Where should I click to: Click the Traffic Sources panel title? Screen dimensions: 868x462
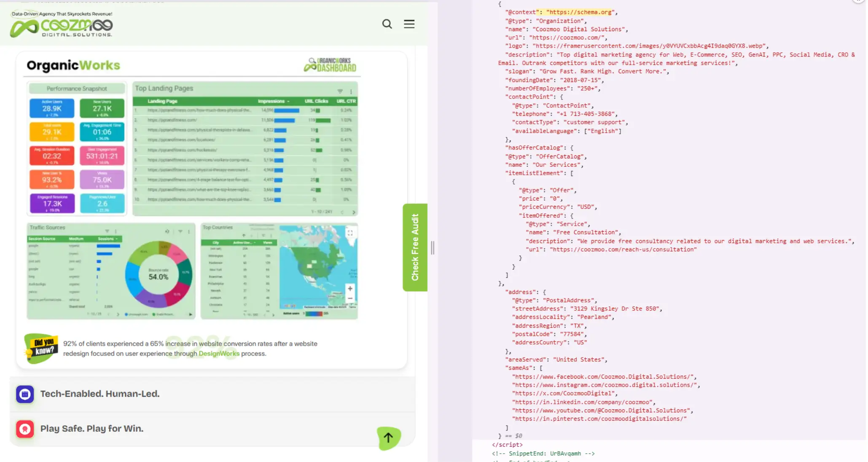click(x=47, y=227)
